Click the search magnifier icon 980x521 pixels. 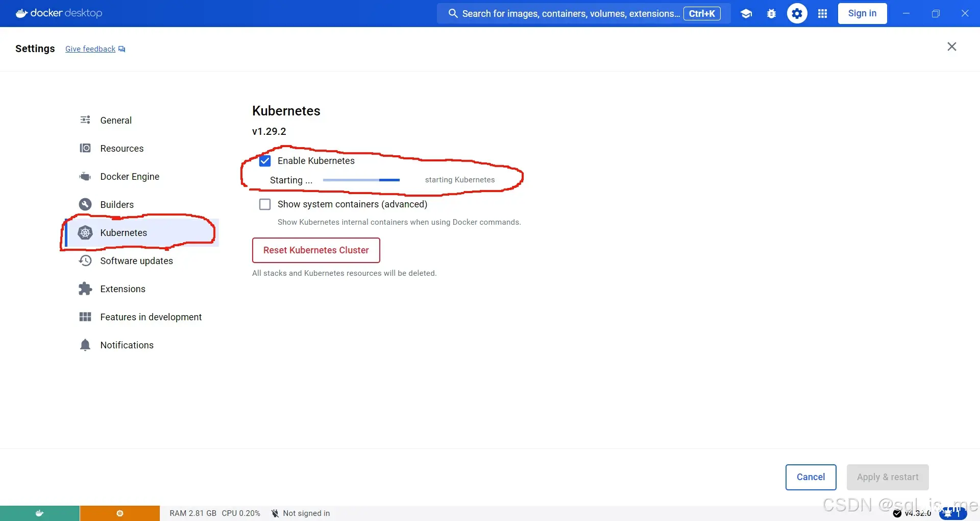pyautogui.click(x=453, y=13)
